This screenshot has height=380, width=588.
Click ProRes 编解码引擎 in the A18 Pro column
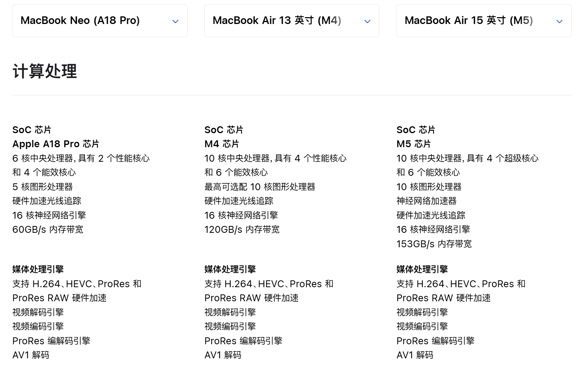[51, 341]
